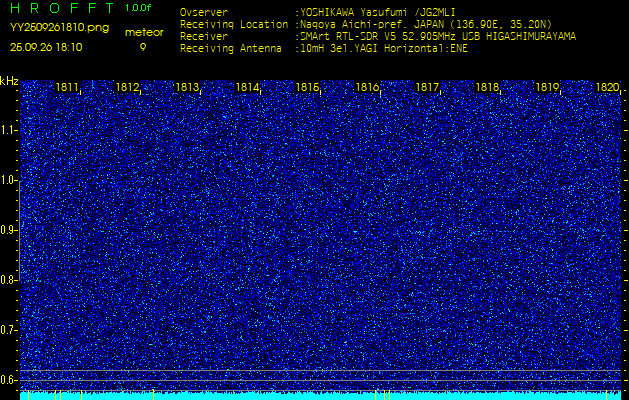Click the 1812 time axis label
Image resolution: width=629 pixels, height=400 pixels.
(x=127, y=87)
